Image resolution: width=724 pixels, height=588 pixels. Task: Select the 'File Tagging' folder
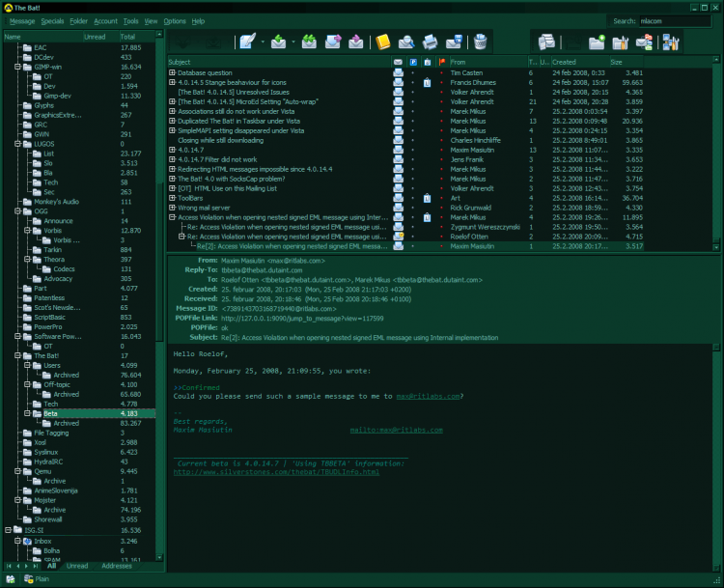(51, 433)
